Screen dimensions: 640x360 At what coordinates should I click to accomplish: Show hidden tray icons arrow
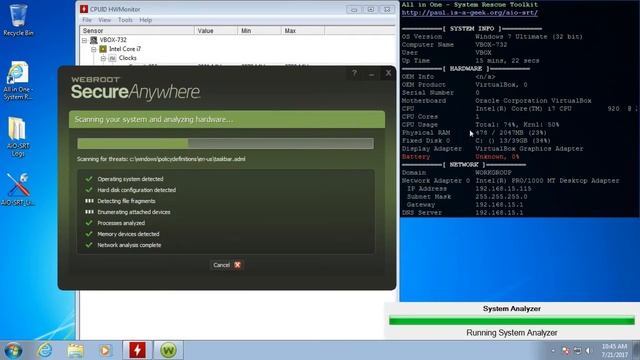(553, 351)
